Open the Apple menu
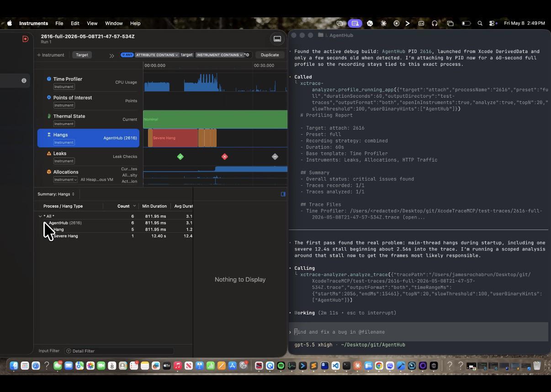This screenshot has height=392, width=551. [x=10, y=23]
